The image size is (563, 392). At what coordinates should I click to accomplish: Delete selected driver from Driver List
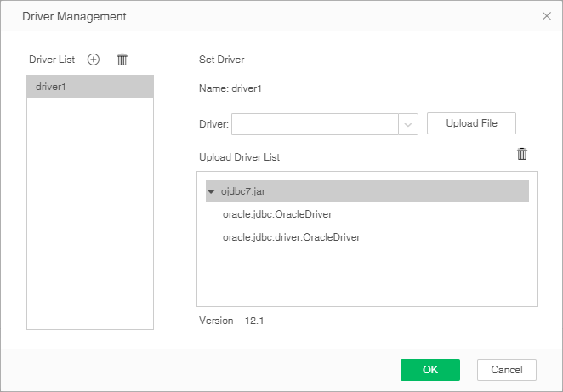pyautogui.click(x=122, y=60)
